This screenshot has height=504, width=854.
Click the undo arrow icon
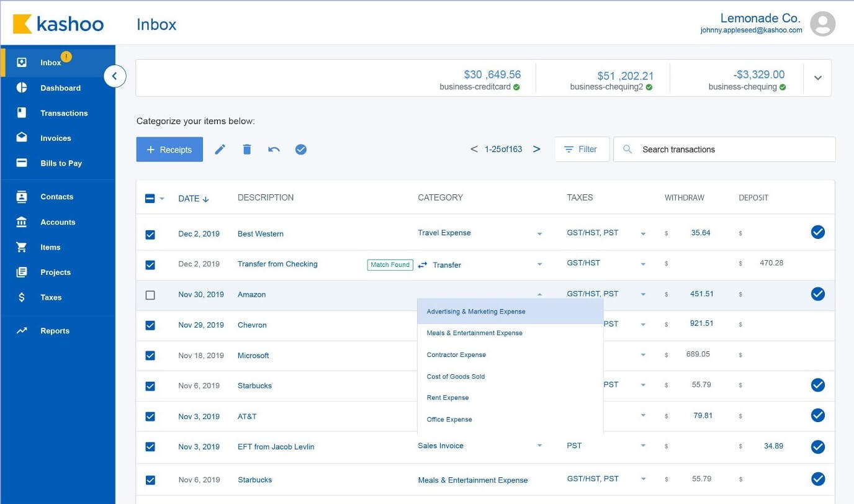tap(274, 149)
